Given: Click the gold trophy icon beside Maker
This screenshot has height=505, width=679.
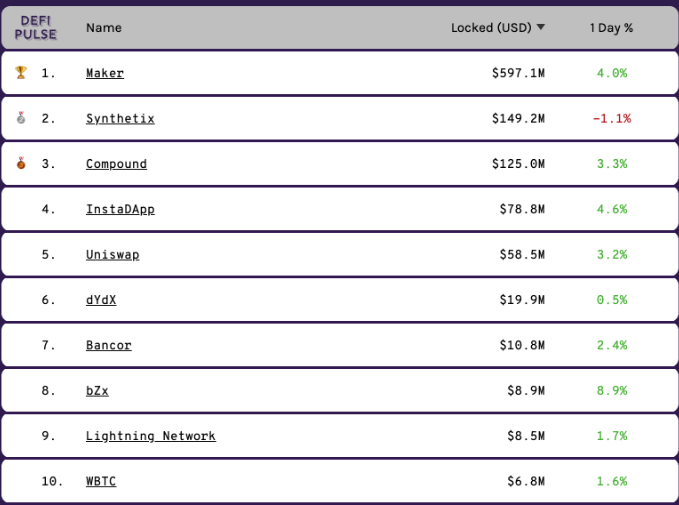Looking at the screenshot, I should point(20,73).
